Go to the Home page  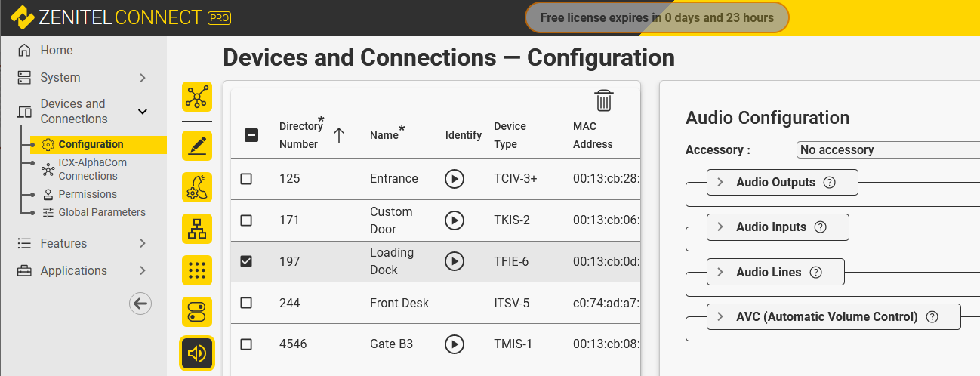click(x=57, y=51)
